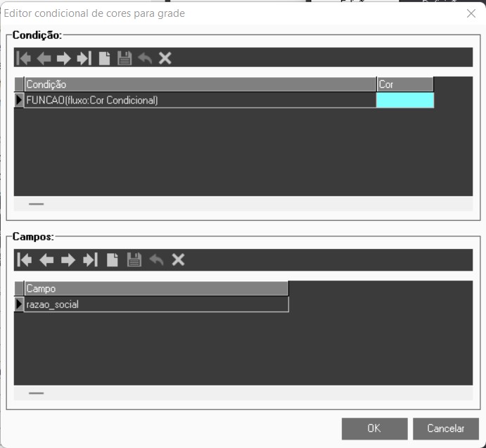Save record in Condição toolbar
The height and width of the screenshot is (448, 486).
click(x=124, y=58)
